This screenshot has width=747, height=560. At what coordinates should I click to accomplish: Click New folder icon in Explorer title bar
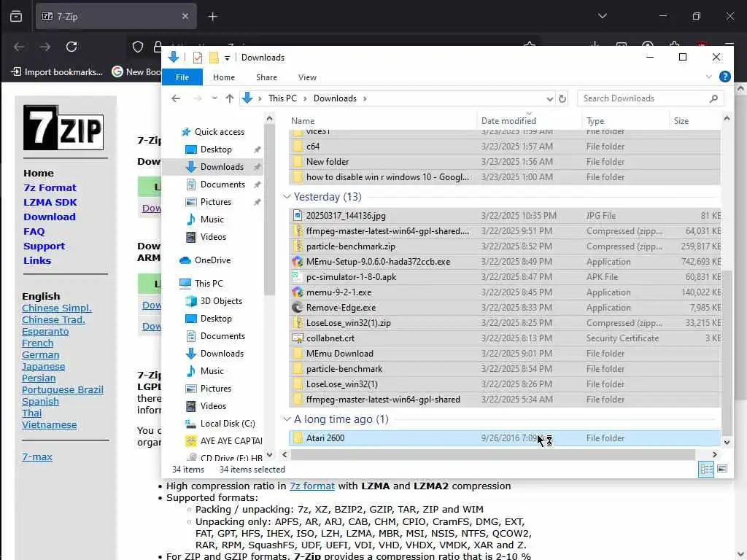[x=214, y=58]
